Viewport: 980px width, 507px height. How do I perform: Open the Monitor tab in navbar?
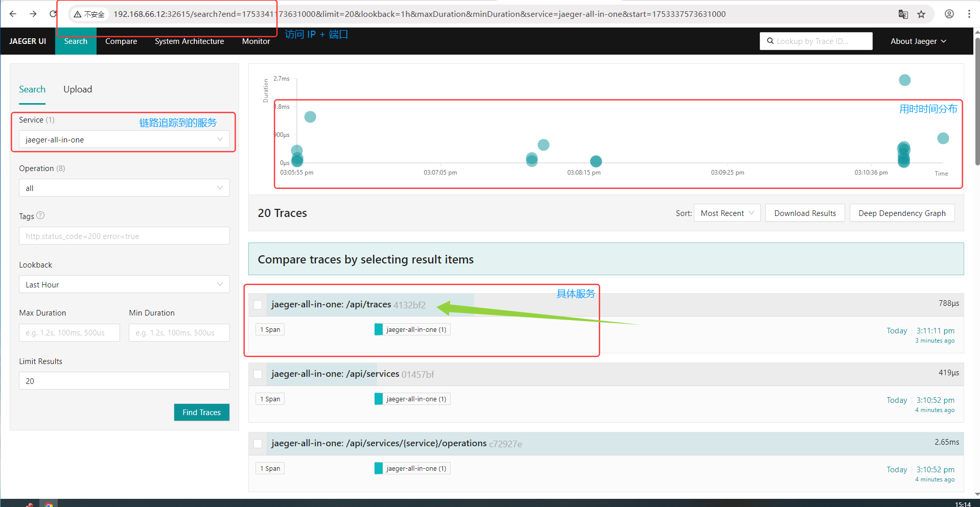click(256, 41)
